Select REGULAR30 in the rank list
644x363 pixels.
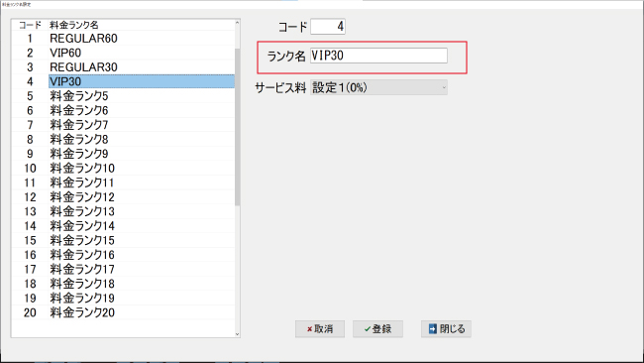(x=123, y=67)
